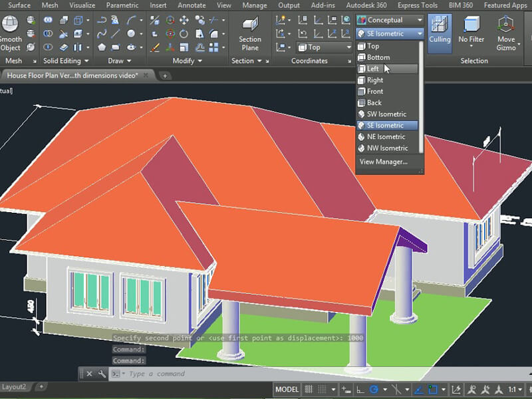This screenshot has width=532, height=399.
Task: Toggle ortho mode in status bar
Action: (x=361, y=389)
